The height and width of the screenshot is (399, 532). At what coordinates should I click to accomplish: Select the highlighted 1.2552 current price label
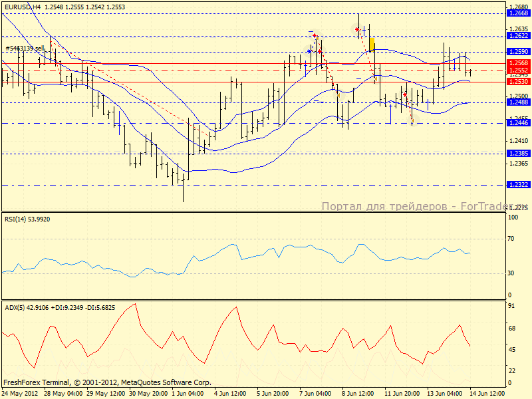[518, 70]
